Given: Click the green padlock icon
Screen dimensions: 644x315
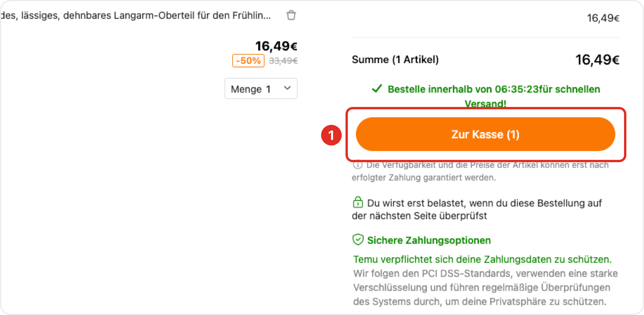Looking at the screenshot, I should tap(358, 203).
